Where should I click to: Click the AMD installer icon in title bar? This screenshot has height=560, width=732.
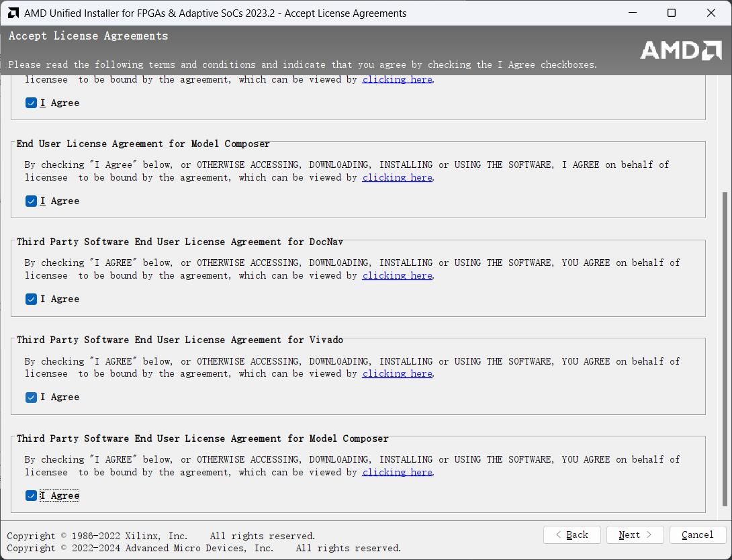(13, 13)
